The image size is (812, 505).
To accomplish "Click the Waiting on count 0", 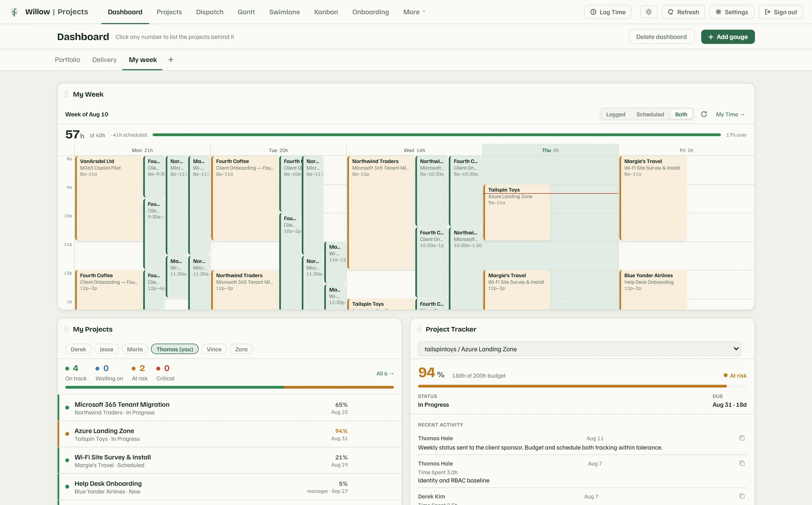I will click(x=106, y=368).
